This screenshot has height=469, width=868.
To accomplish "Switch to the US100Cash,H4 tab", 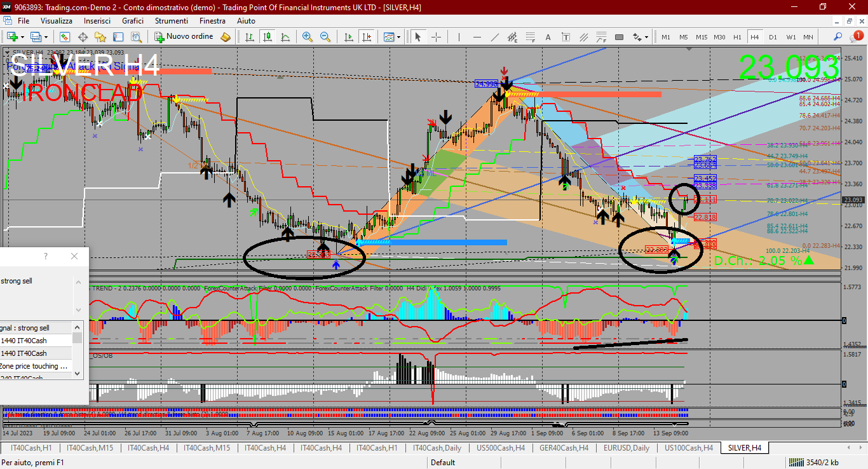I will (x=689, y=448).
